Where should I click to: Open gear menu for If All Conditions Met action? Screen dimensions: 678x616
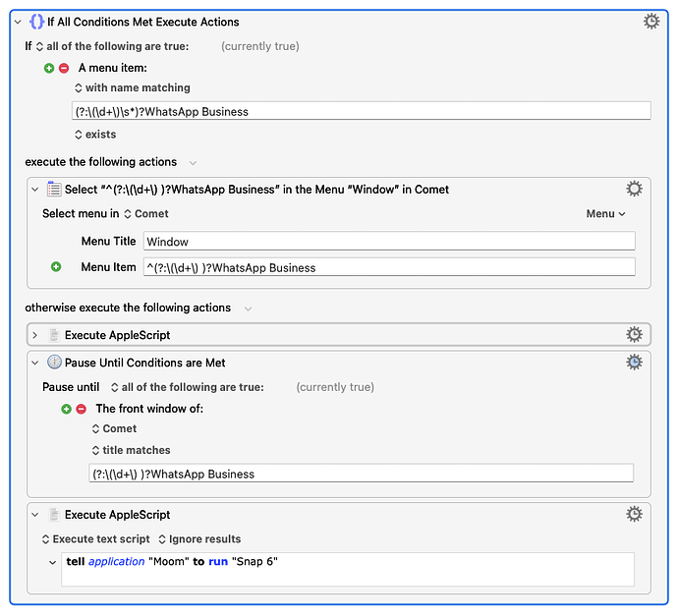tap(650, 22)
